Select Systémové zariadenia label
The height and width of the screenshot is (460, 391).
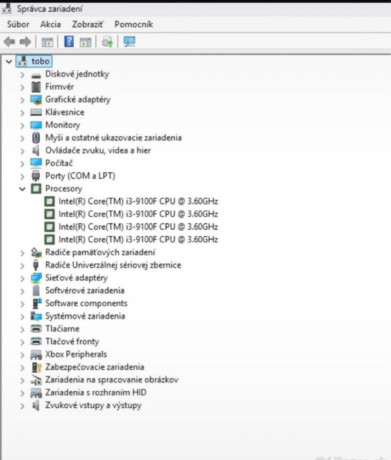click(x=85, y=316)
